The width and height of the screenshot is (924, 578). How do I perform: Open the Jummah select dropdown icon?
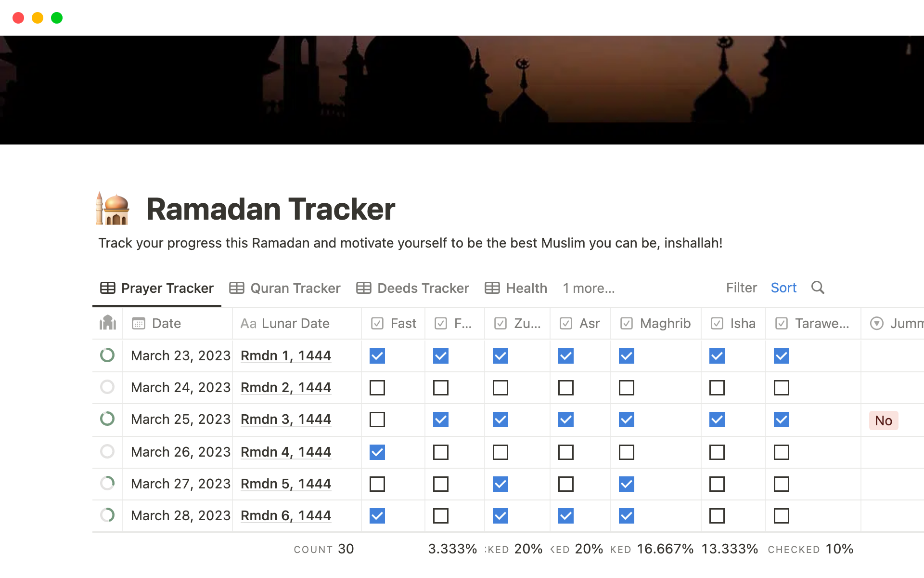pyautogui.click(x=877, y=323)
